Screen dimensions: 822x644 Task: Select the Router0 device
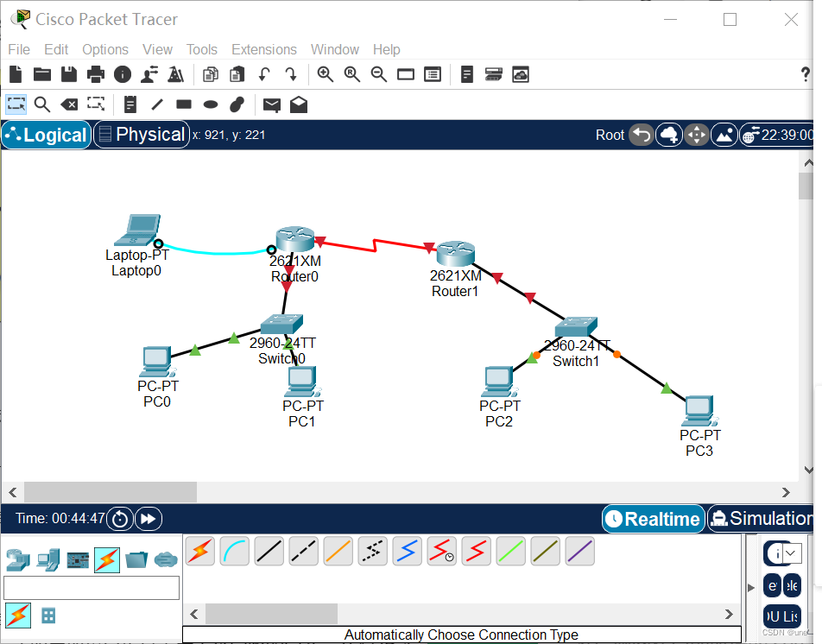(295, 239)
